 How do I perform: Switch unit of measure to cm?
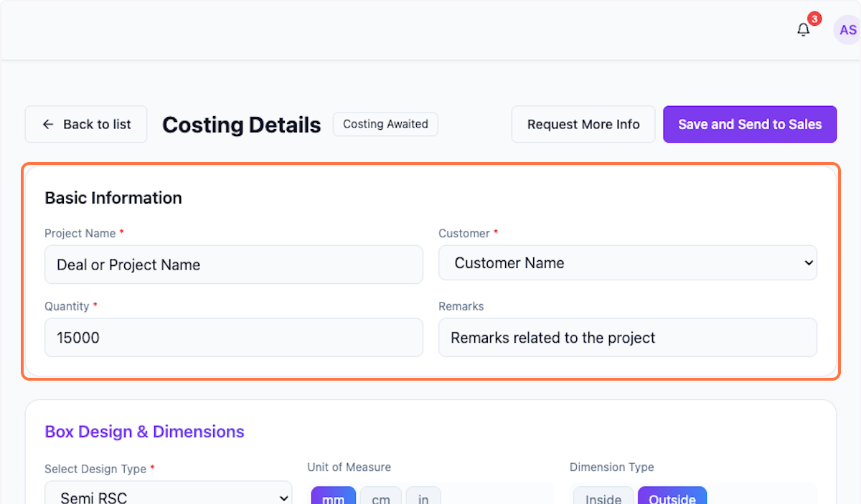click(381, 497)
